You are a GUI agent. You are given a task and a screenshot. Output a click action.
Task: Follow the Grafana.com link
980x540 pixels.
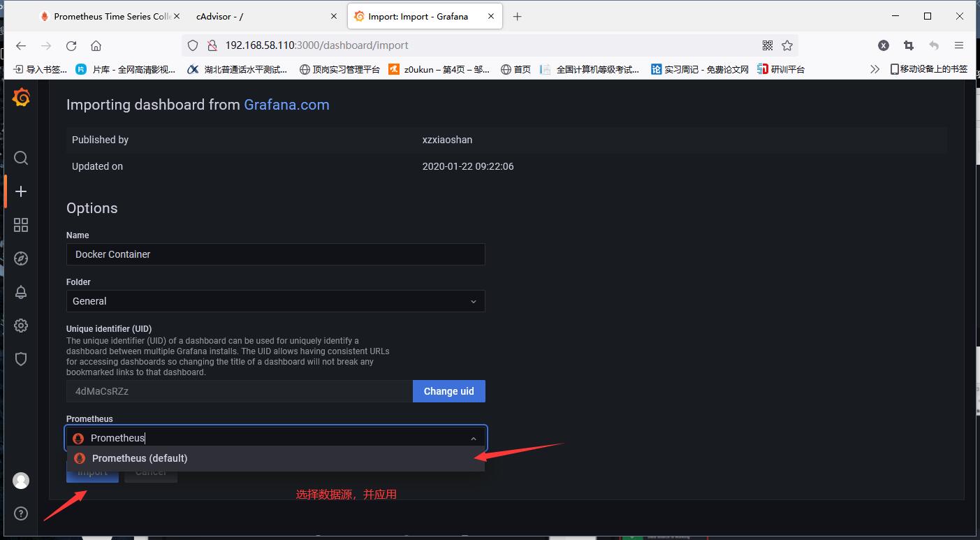point(286,105)
